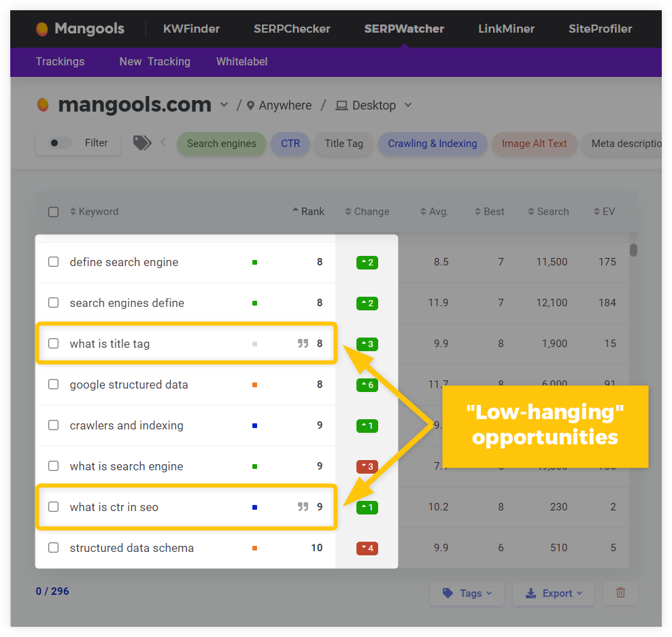
Task: Open the Desktop device dropdown
Action: 408,105
